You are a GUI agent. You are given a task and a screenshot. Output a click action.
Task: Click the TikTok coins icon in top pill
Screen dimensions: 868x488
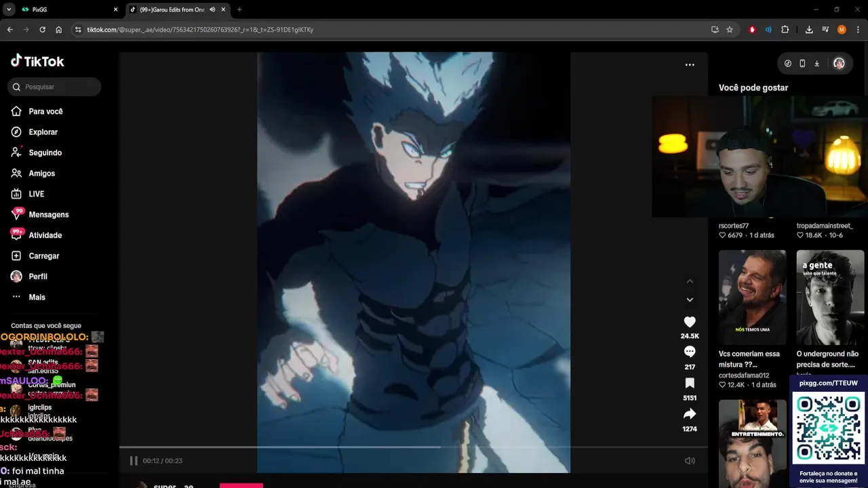click(787, 64)
